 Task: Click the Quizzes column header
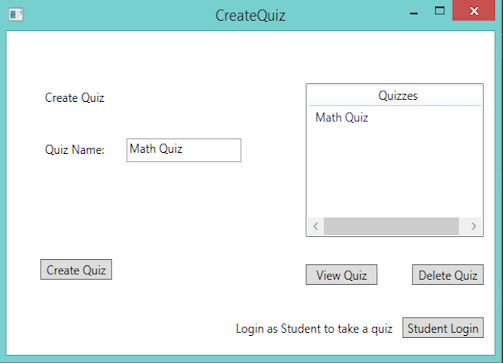pos(395,96)
